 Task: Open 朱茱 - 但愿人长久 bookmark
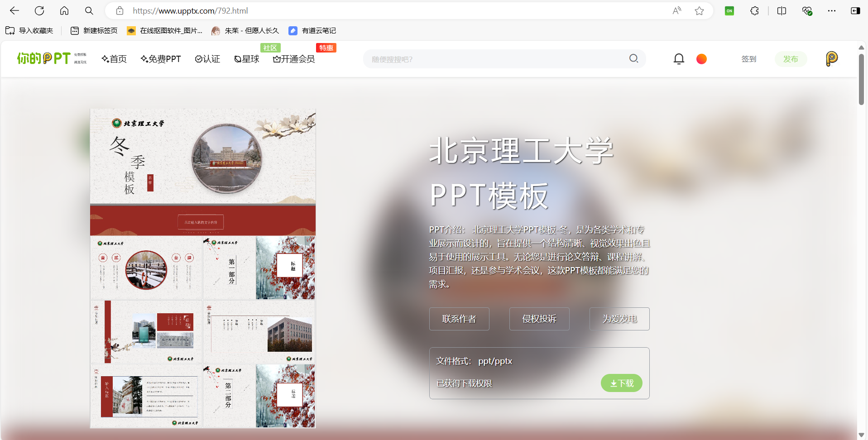tap(245, 30)
